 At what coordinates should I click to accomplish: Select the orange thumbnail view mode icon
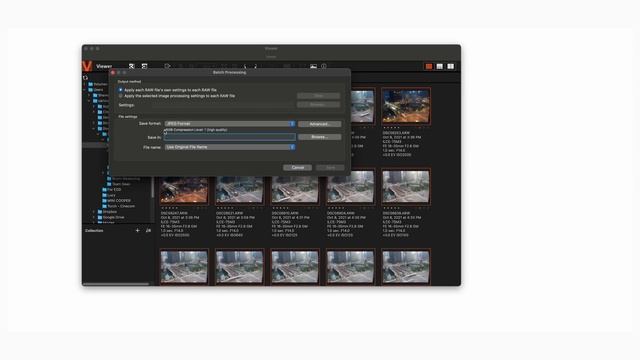point(429,66)
